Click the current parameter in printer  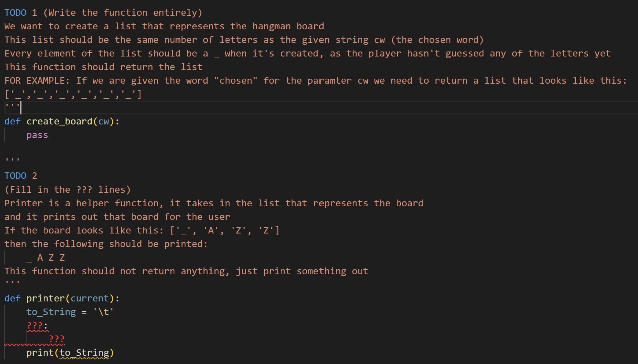tap(90, 298)
